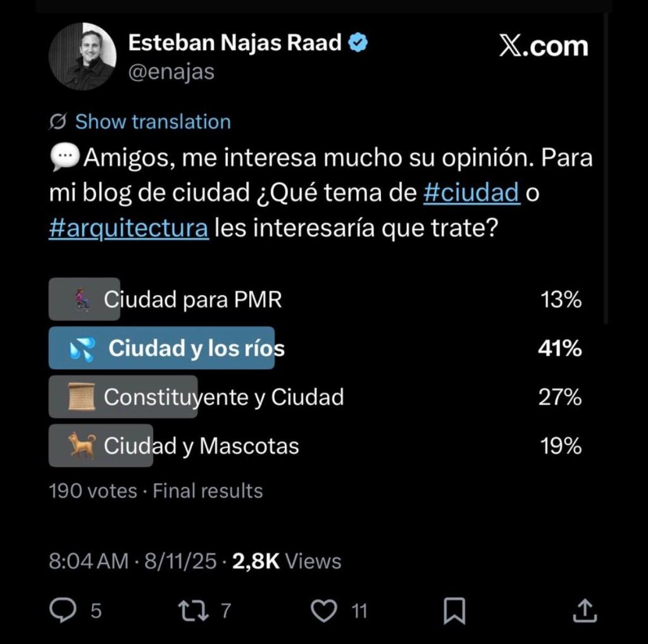Open Esteban Najas Raad's profile photo

coord(82,56)
